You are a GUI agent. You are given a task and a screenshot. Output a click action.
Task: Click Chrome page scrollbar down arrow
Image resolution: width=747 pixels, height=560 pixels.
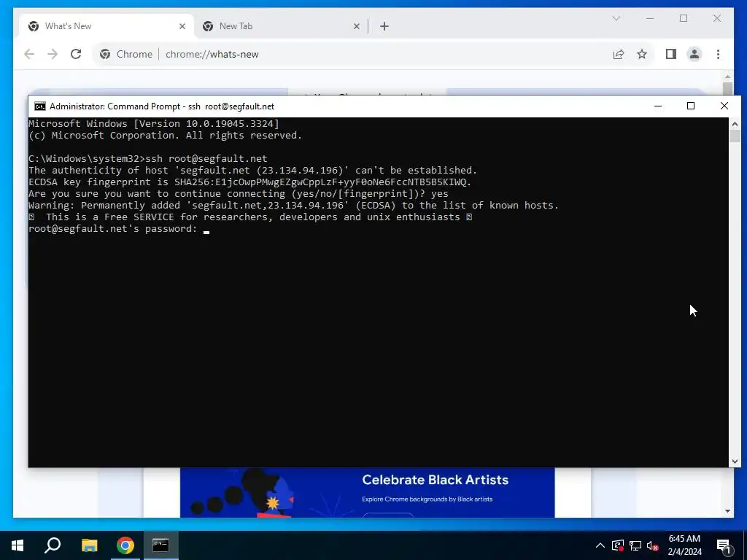point(727,511)
